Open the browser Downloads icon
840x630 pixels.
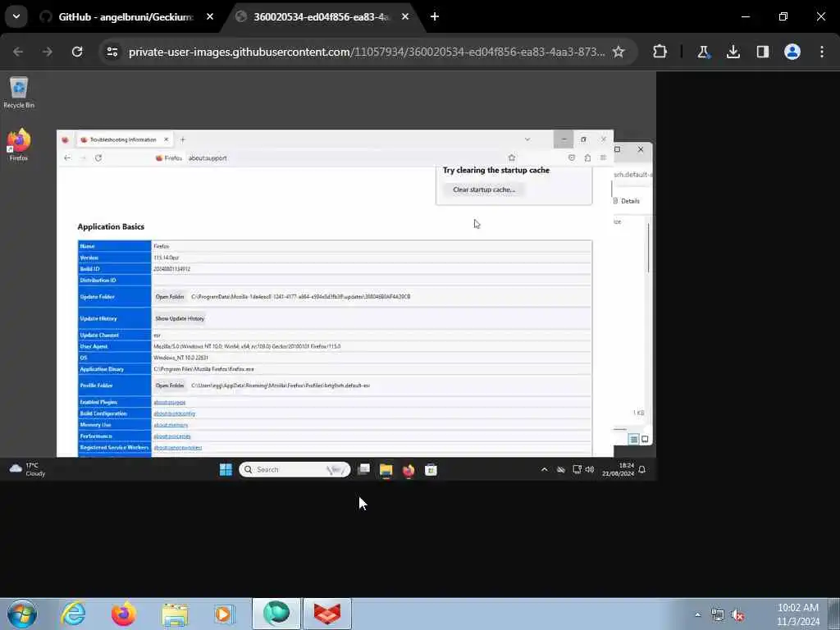click(x=733, y=52)
